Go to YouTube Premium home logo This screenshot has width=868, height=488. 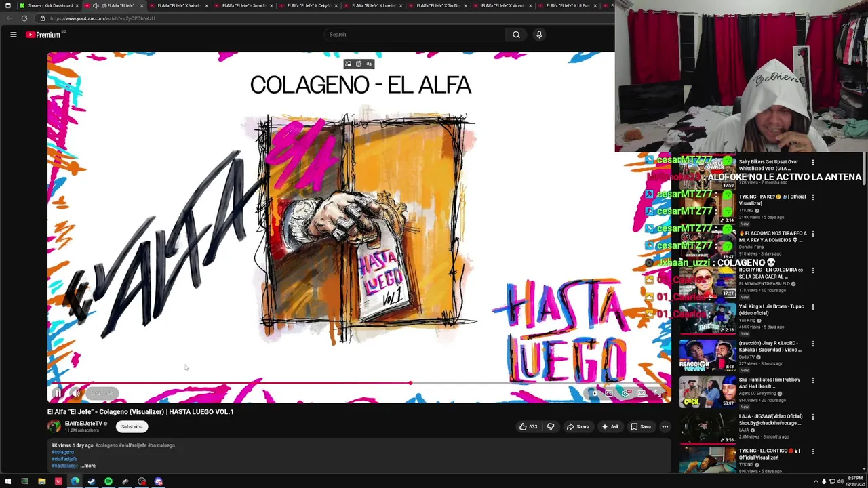(x=44, y=35)
